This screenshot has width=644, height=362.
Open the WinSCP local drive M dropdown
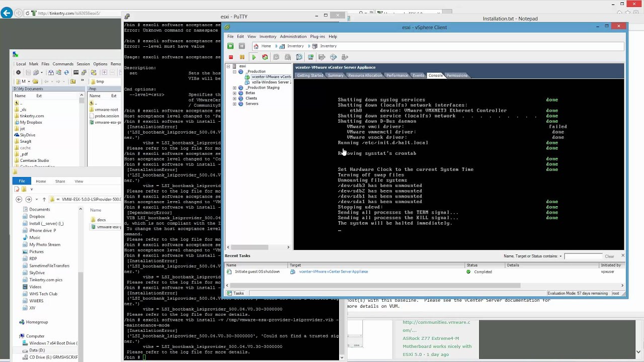tap(29, 81)
